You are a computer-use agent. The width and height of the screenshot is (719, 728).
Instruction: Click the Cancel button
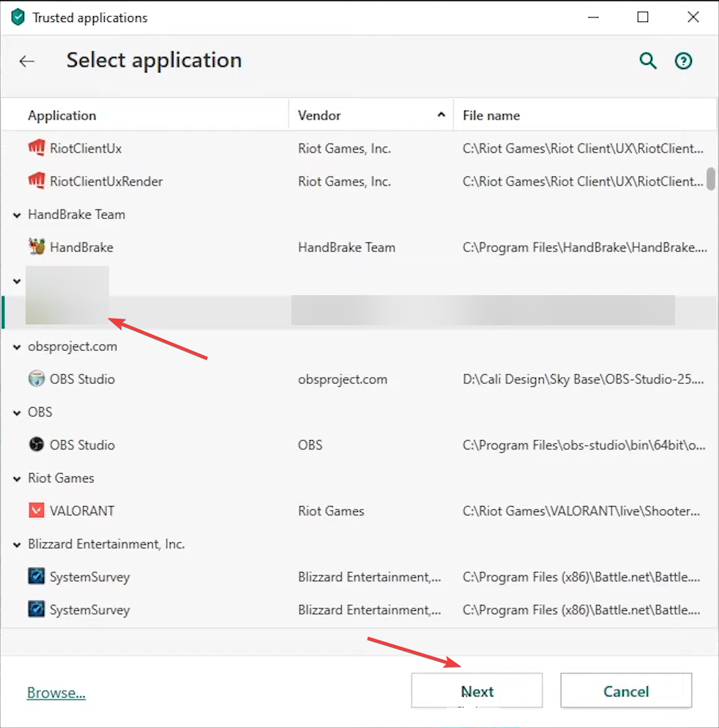tap(626, 691)
